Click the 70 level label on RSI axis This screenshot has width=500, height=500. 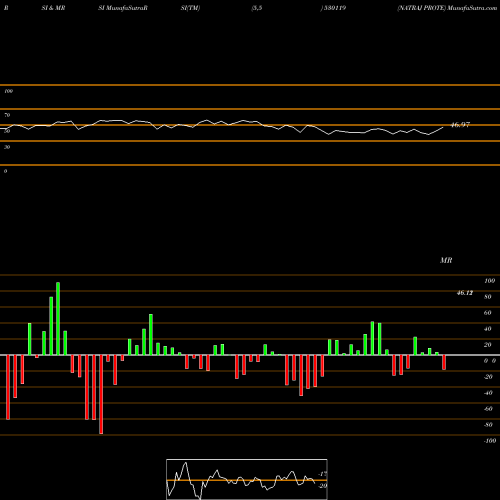pos(7,115)
